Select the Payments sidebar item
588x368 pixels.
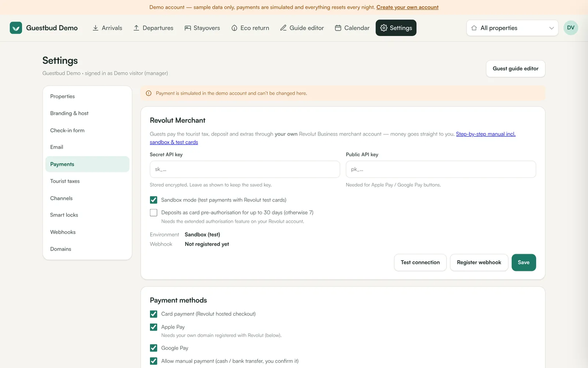tap(87, 164)
